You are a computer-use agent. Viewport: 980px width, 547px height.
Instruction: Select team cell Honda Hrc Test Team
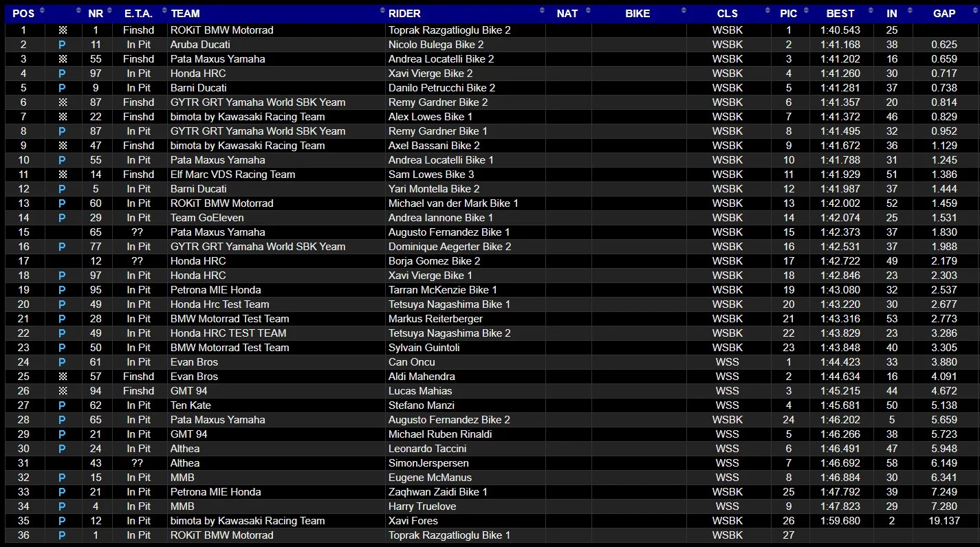(x=220, y=304)
